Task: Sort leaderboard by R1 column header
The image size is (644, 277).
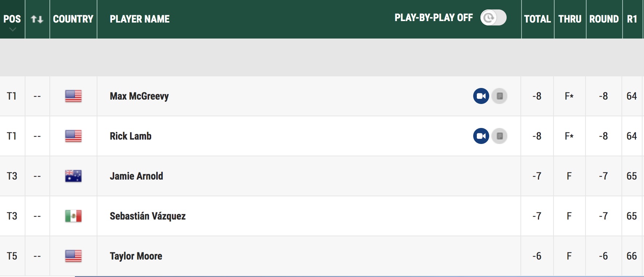Action: [632, 19]
